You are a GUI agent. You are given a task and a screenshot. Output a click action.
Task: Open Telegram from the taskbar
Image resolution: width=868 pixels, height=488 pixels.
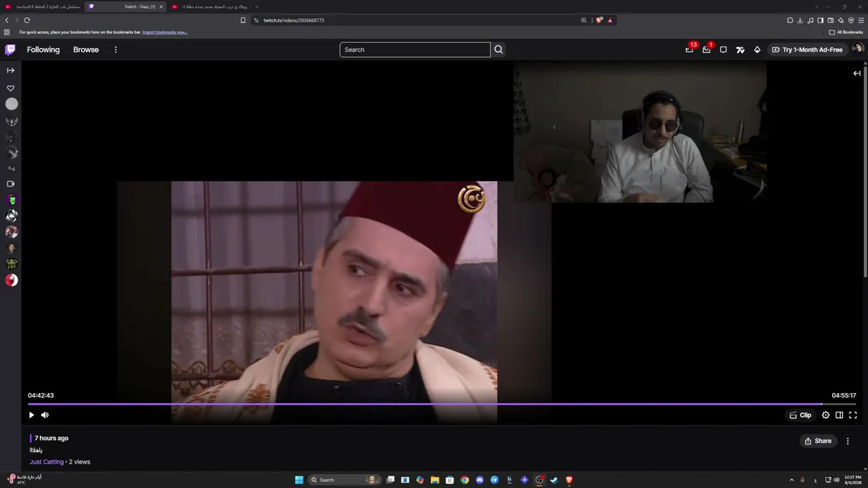(494, 480)
